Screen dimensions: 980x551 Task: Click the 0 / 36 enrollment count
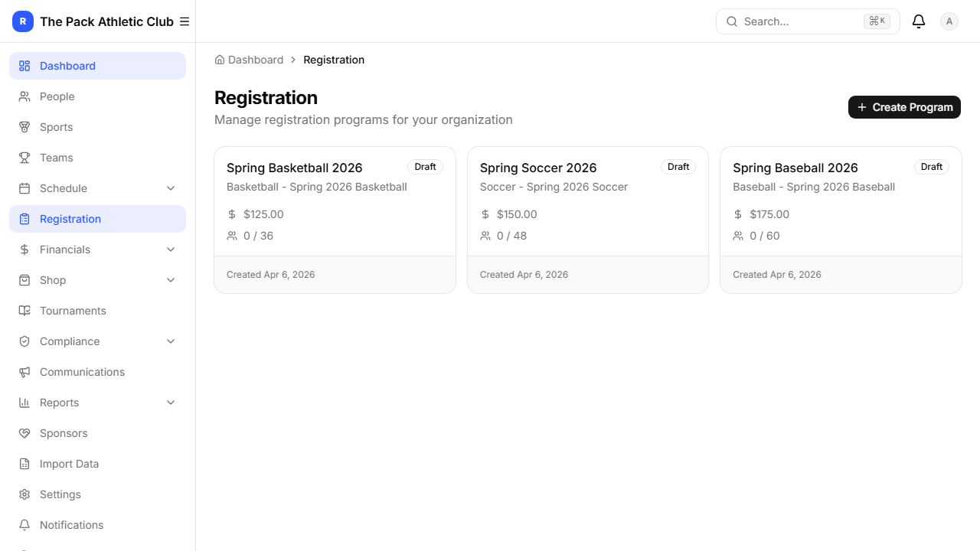pyautogui.click(x=258, y=236)
